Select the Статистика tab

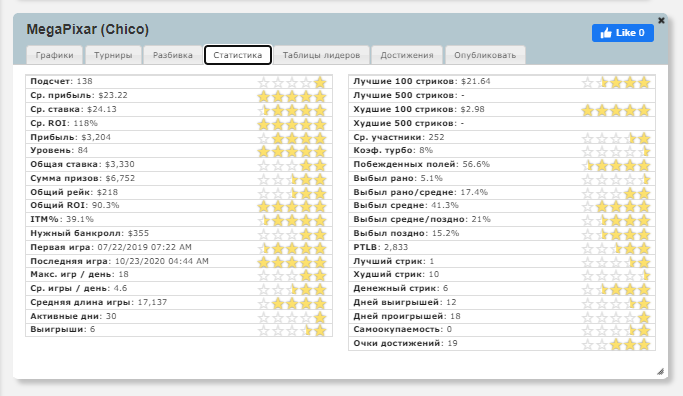click(238, 55)
